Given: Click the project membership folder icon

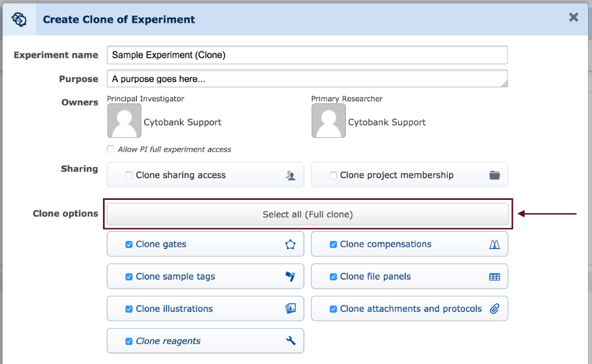Looking at the screenshot, I should click(x=495, y=175).
